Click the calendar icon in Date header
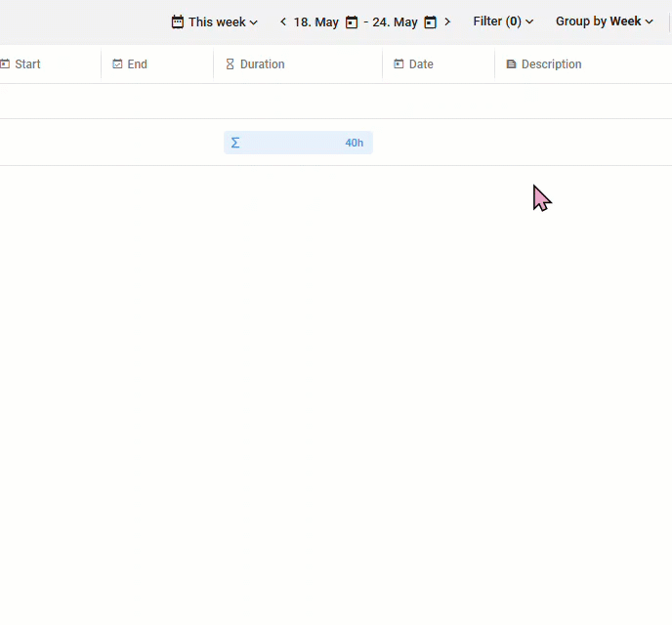The image size is (672, 625). [399, 64]
